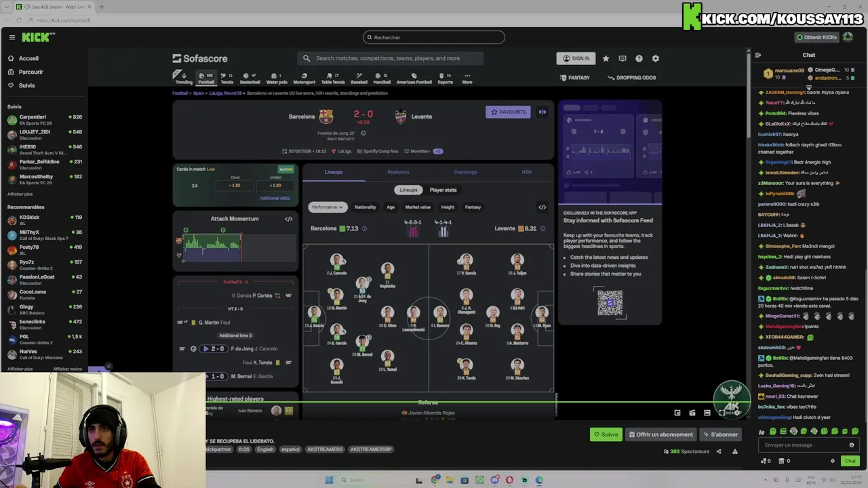Go to Accueil in Kick sidebar
Image resolution: width=868 pixels, height=488 pixels.
28,58
